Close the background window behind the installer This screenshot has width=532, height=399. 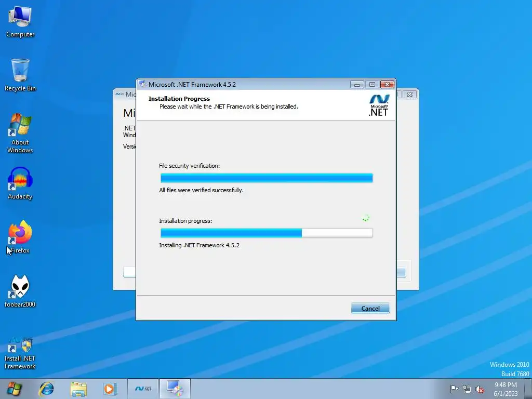pos(409,95)
